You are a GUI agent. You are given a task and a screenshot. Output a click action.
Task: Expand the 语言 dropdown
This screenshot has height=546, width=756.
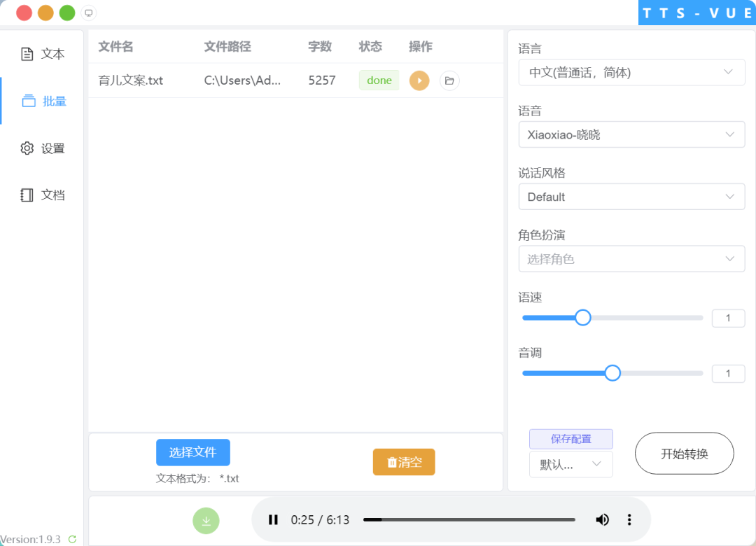click(x=631, y=72)
